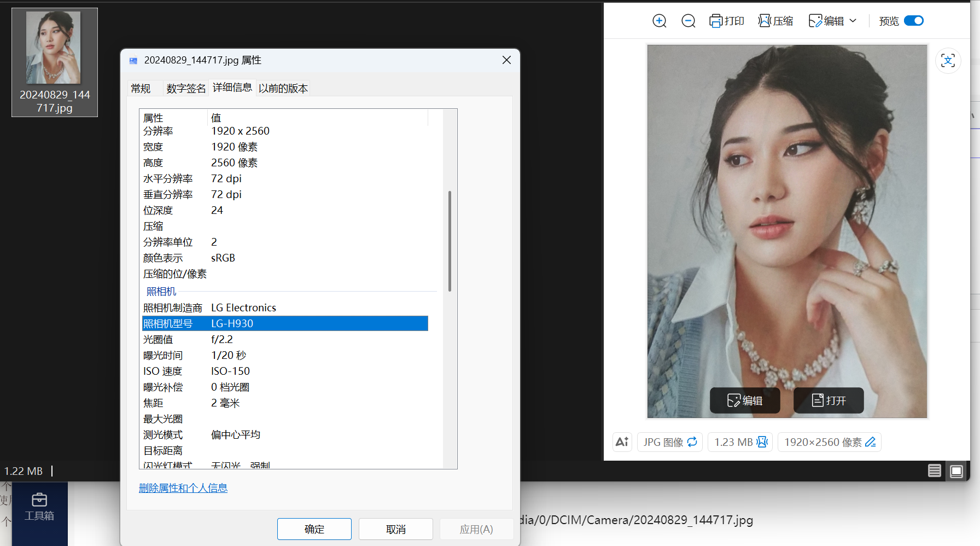
Task: Print the image using 打印
Action: [727, 21]
